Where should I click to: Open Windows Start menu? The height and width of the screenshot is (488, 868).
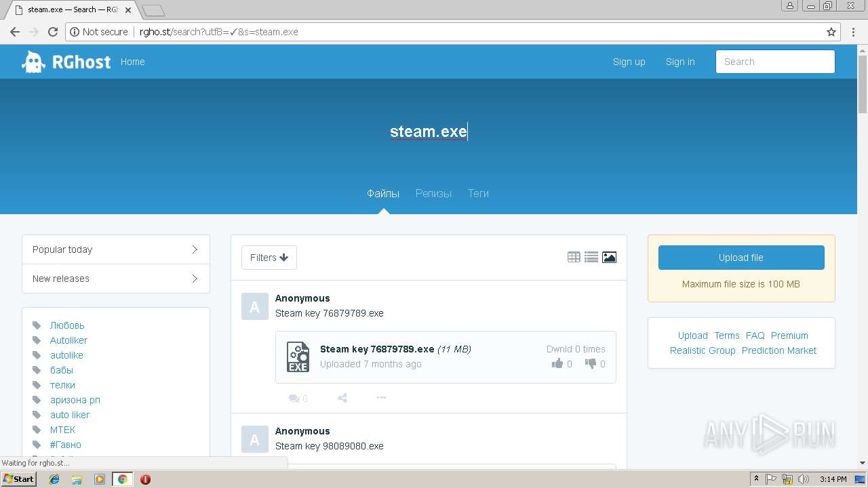pyautogui.click(x=19, y=479)
